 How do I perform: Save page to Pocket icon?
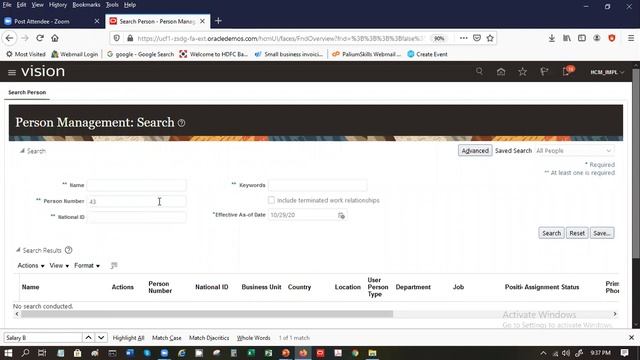tap(477, 38)
